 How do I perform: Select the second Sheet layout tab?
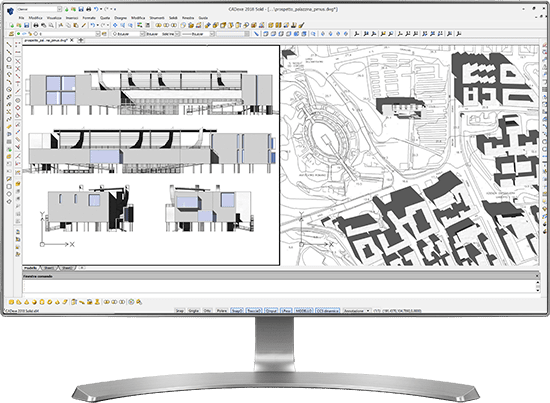click(x=66, y=268)
